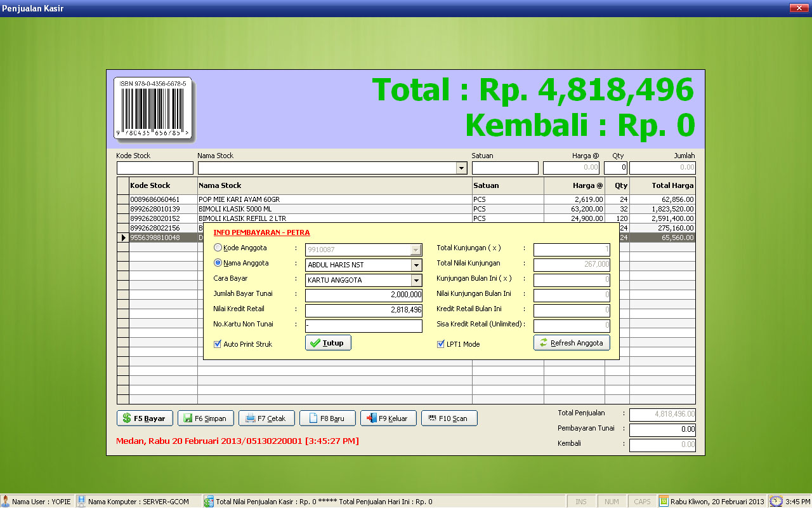Open the Cara Bayar dropdown
This screenshot has width=812, height=508.
click(x=416, y=280)
